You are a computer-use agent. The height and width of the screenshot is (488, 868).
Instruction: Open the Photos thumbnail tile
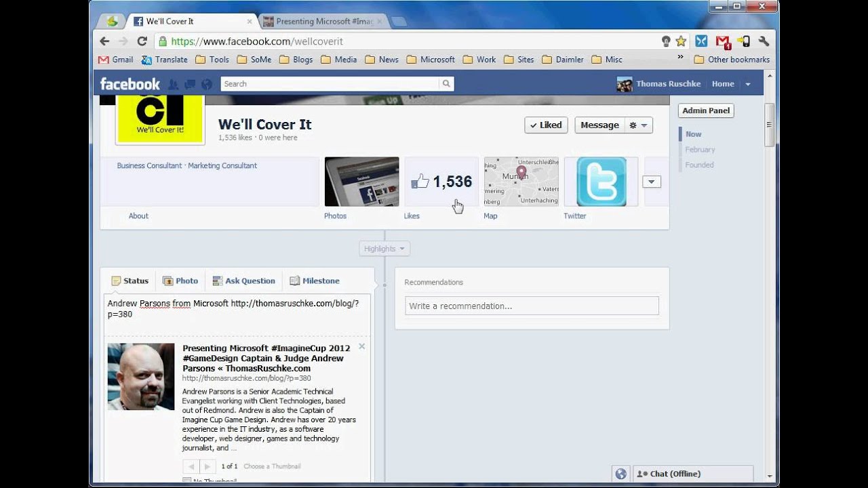[x=361, y=182]
